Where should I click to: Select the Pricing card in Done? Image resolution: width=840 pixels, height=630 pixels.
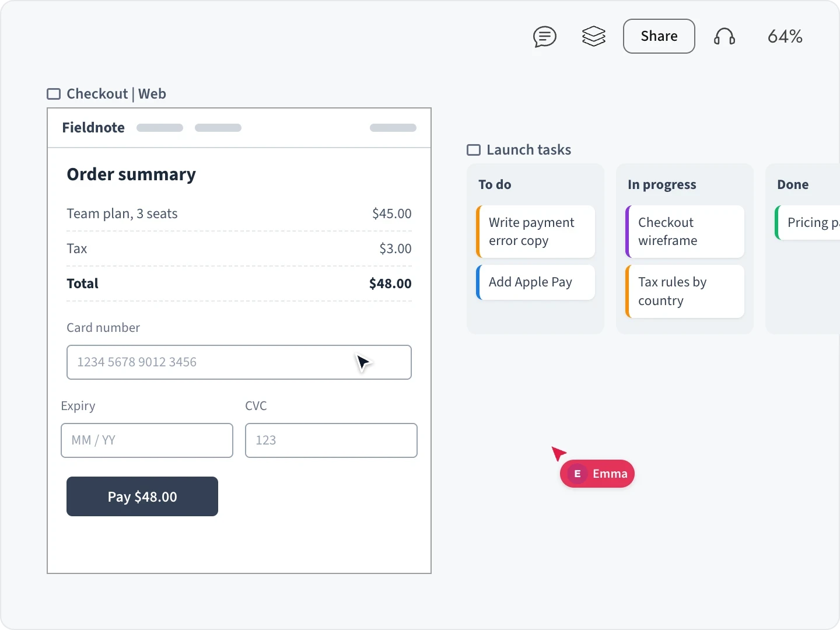(807, 223)
